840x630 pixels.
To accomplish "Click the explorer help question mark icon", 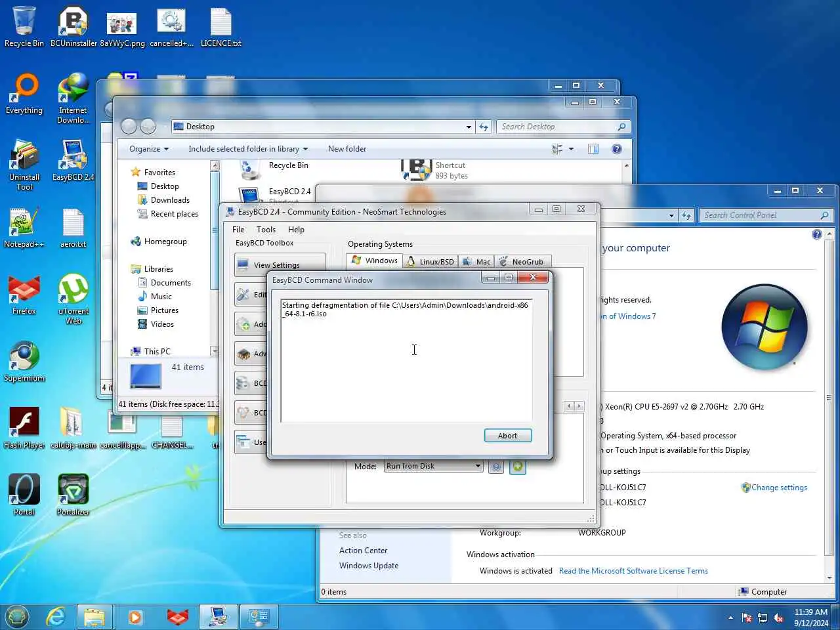I will (617, 149).
